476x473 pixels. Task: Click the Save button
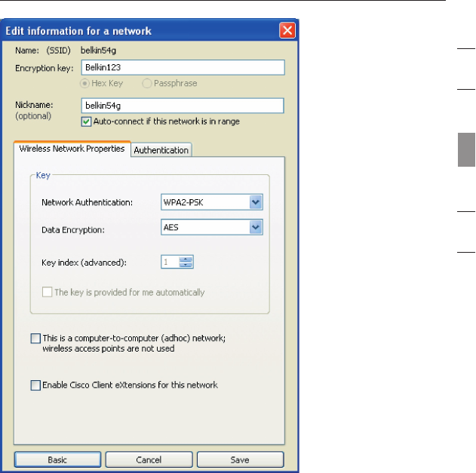click(x=240, y=459)
